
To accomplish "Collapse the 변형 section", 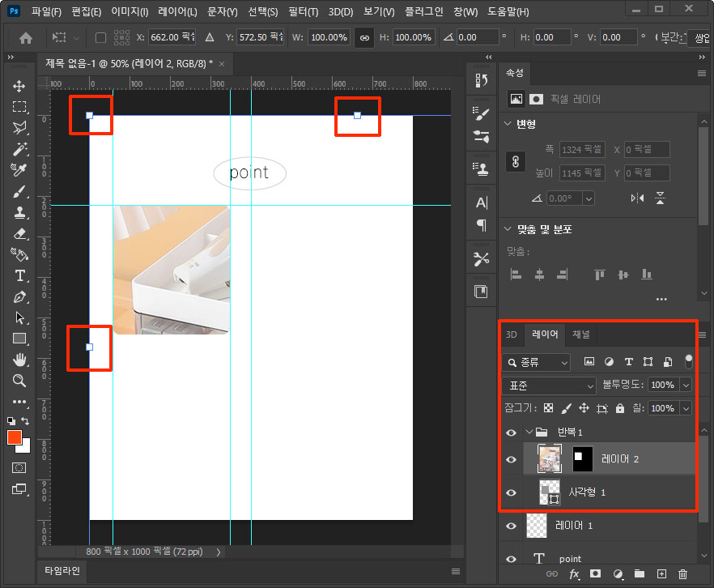I will point(508,123).
